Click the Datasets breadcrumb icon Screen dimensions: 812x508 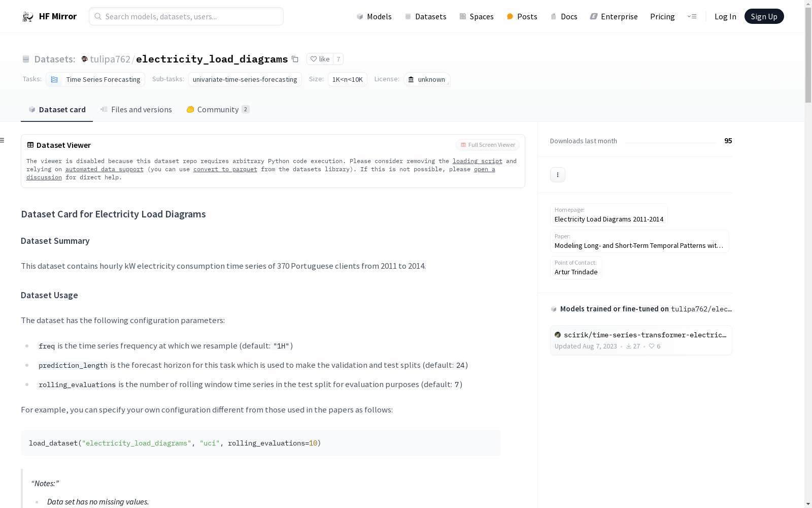click(26, 59)
